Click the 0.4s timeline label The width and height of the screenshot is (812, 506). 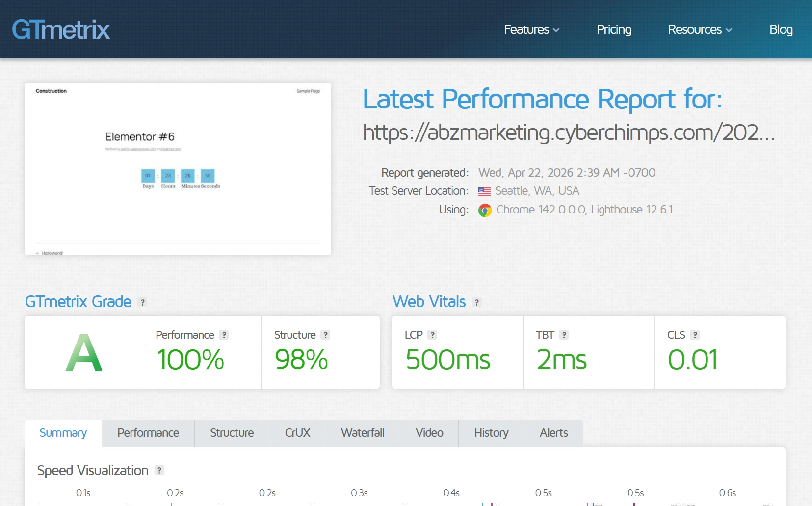pos(451,493)
